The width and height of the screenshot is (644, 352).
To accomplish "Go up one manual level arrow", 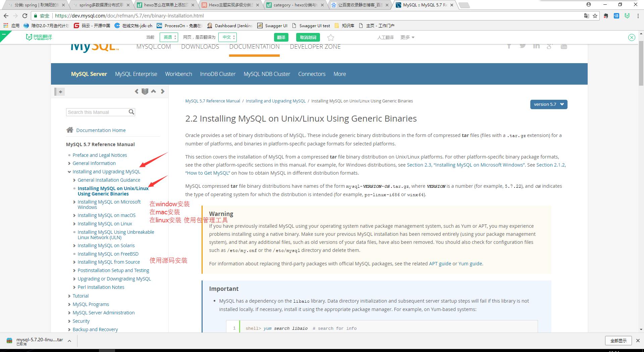I will click(154, 91).
